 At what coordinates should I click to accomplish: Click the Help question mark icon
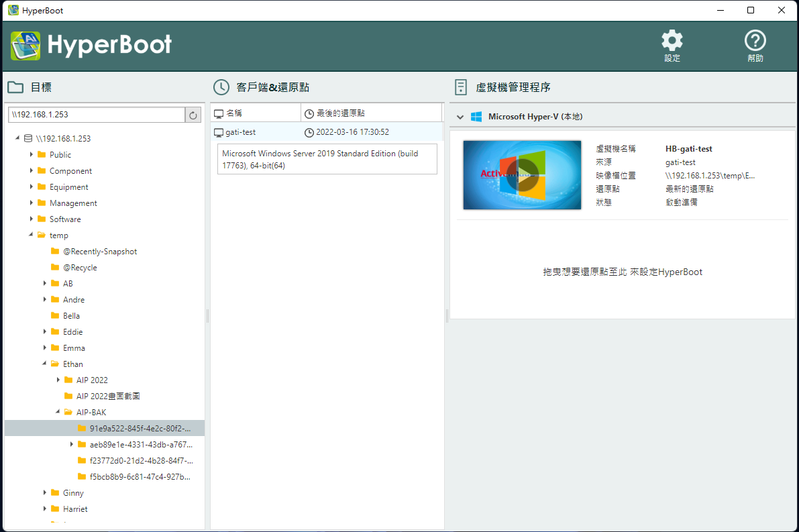coord(755,41)
